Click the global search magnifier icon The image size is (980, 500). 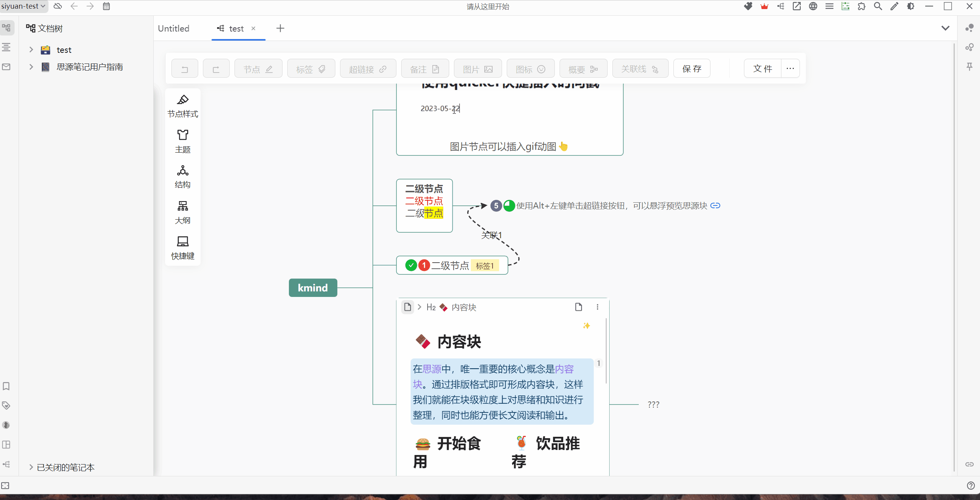click(x=878, y=6)
